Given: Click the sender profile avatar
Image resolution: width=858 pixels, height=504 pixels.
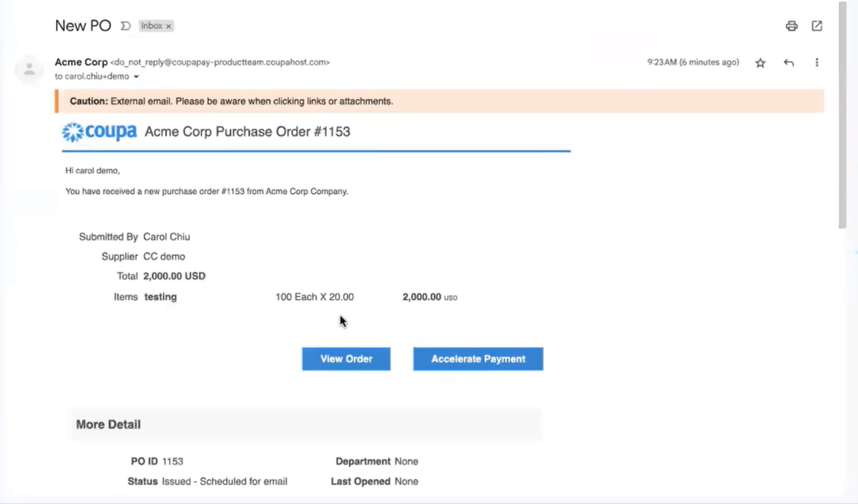Looking at the screenshot, I should 30,70.
